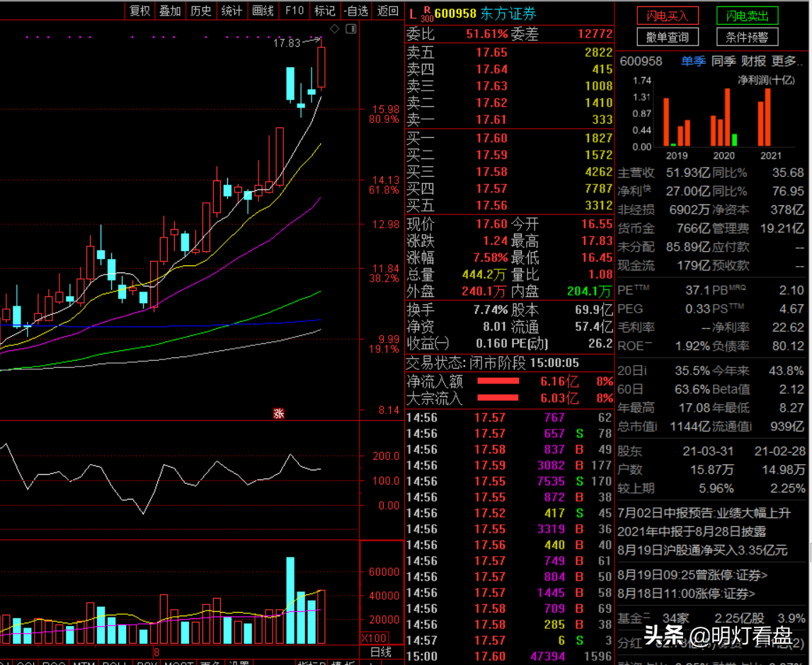The image size is (812, 665).
Task: Open 条件预警 condition alert
Action: click(x=748, y=37)
